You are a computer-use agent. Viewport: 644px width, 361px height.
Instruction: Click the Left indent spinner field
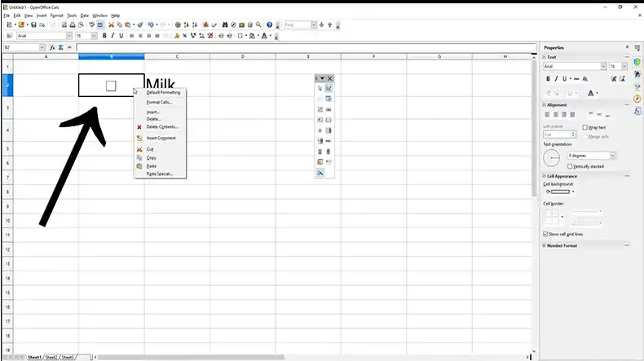pos(559,134)
